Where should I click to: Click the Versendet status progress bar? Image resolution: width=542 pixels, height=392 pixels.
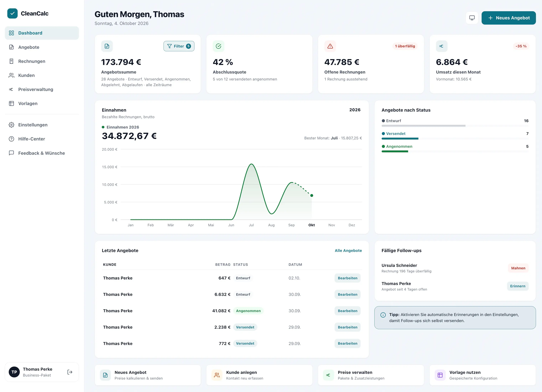click(x=455, y=138)
